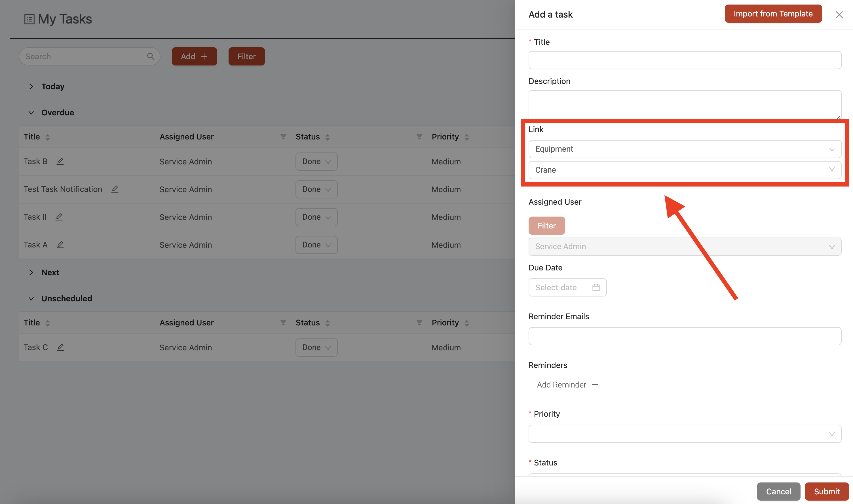Submit the new task
Viewport: 853px width, 504px height.
[x=827, y=492]
